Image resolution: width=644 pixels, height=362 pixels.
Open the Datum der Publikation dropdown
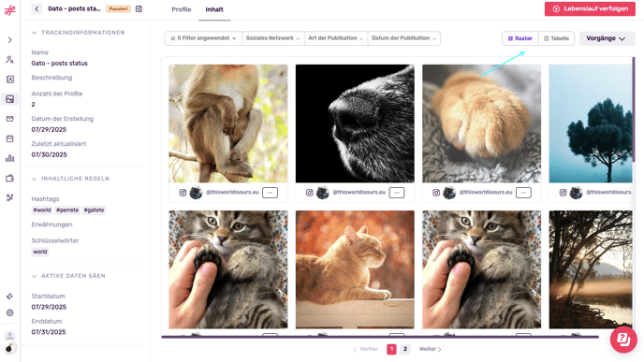pyautogui.click(x=403, y=38)
